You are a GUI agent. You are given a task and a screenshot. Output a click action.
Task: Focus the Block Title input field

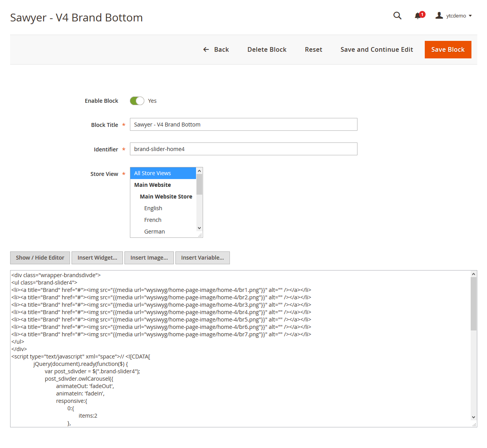coord(243,125)
